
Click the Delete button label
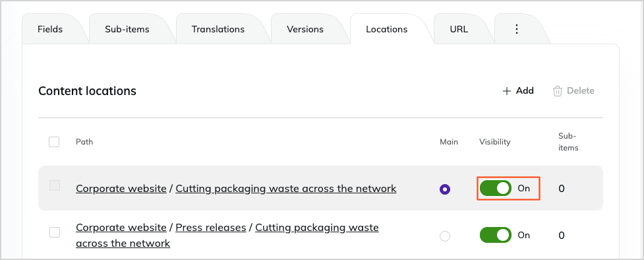[x=580, y=90]
